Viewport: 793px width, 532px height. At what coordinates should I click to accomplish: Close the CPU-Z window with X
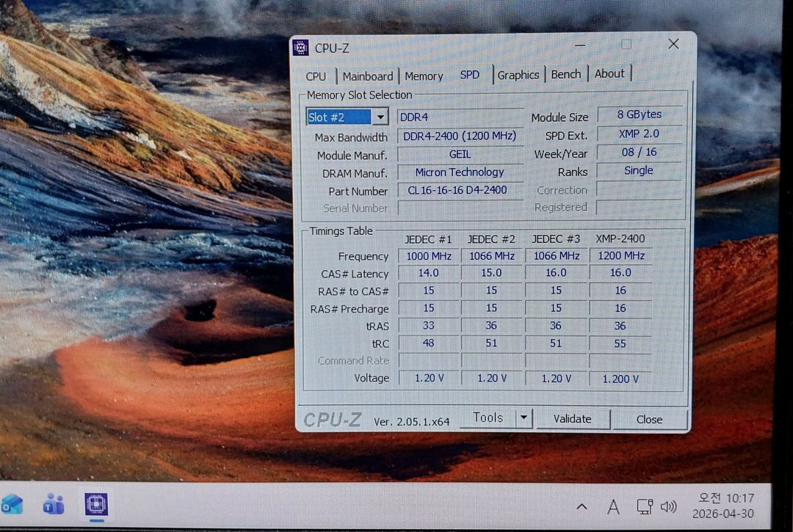pos(673,44)
